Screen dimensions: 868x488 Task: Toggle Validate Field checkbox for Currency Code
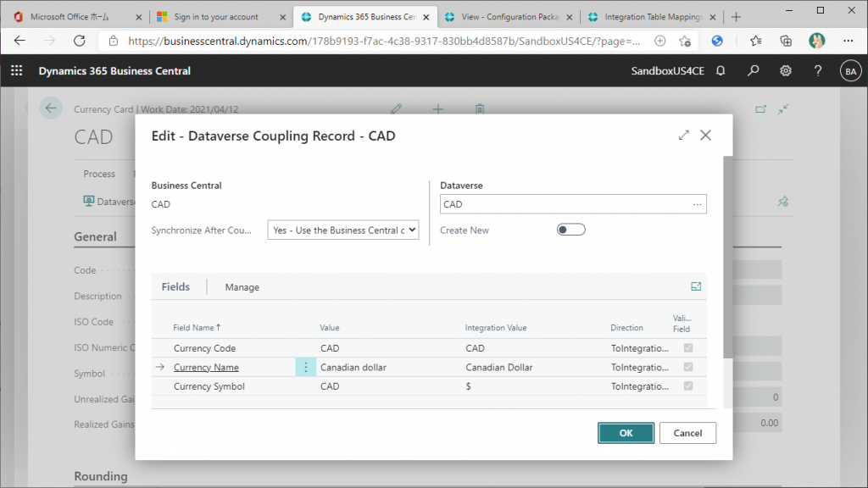click(688, 348)
